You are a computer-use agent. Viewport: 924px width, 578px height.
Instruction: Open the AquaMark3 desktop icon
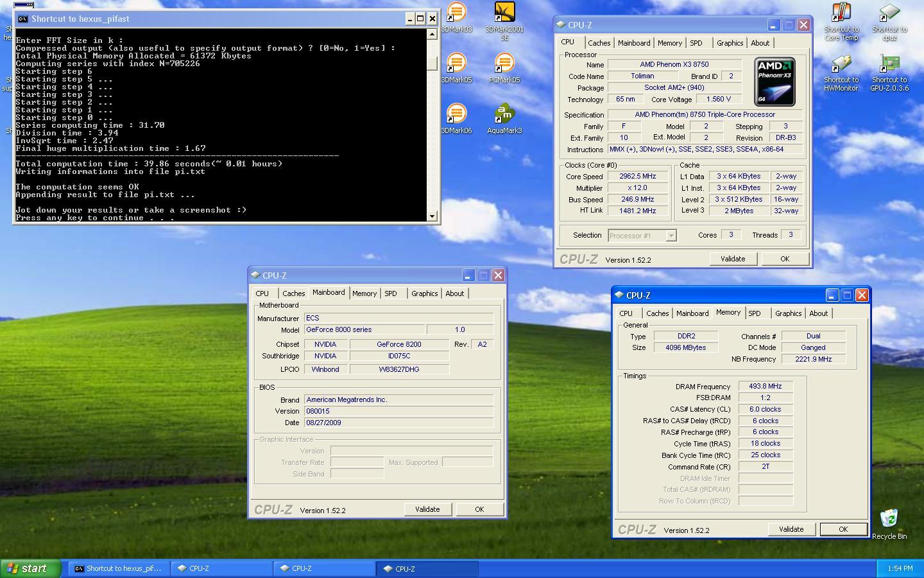coord(504,119)
